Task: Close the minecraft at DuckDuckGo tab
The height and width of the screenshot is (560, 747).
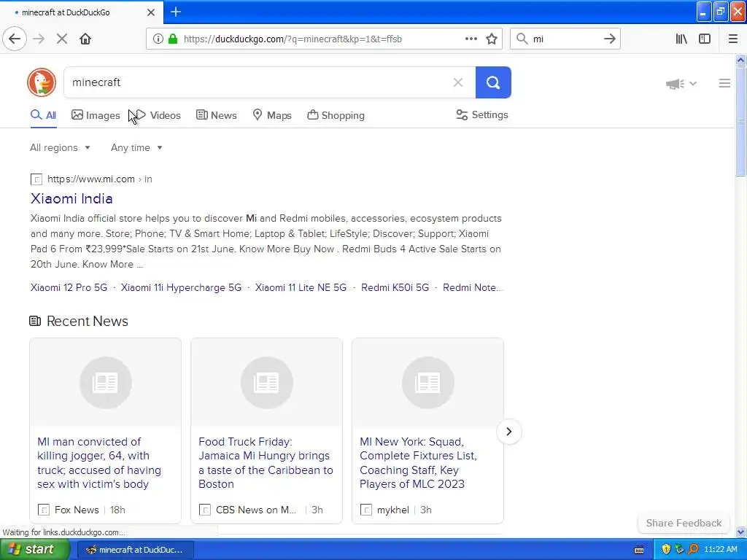Action: (x=151, y=12)
